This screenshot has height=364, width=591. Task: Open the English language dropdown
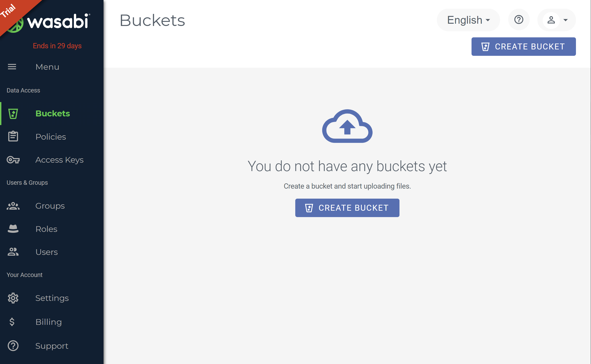[x=468, y=20]
